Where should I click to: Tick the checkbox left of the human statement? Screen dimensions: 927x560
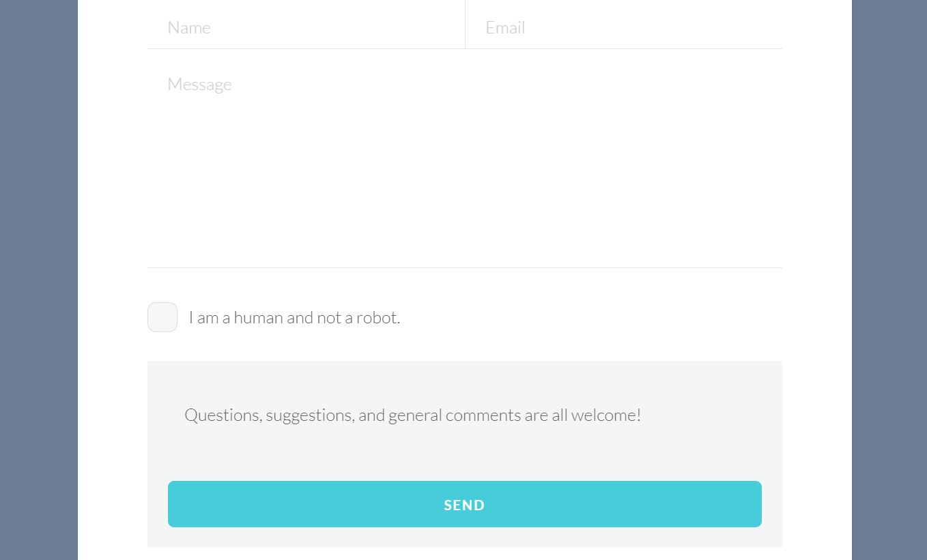162,317
